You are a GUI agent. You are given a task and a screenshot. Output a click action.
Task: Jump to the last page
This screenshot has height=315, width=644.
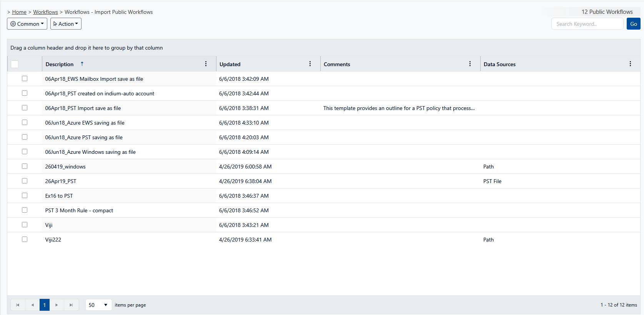[71, 305]
